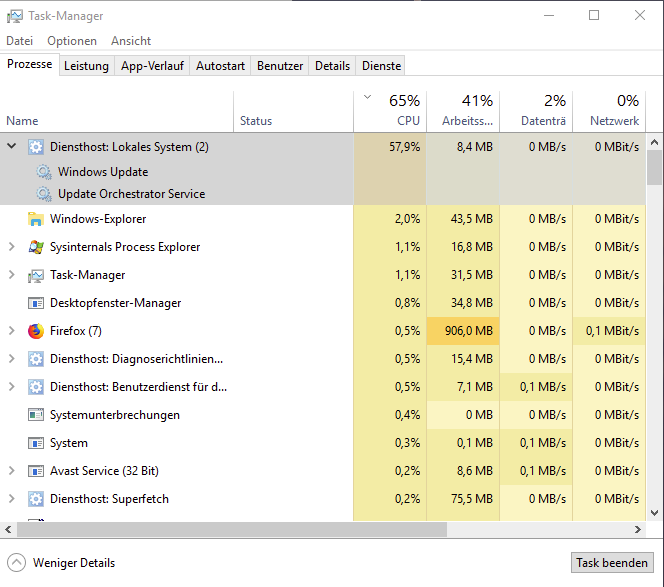
Task: Expand Diensthost: Superfetch row
Action: 12,498
